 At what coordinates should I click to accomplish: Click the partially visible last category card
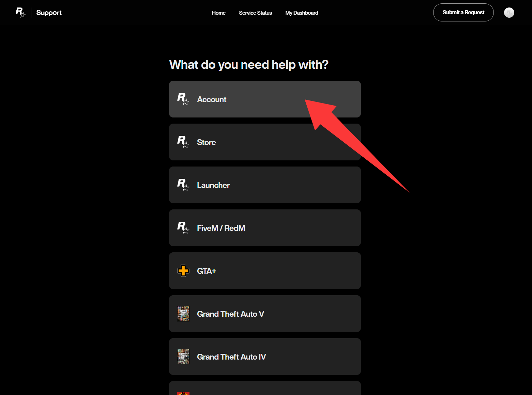(264, 389)
